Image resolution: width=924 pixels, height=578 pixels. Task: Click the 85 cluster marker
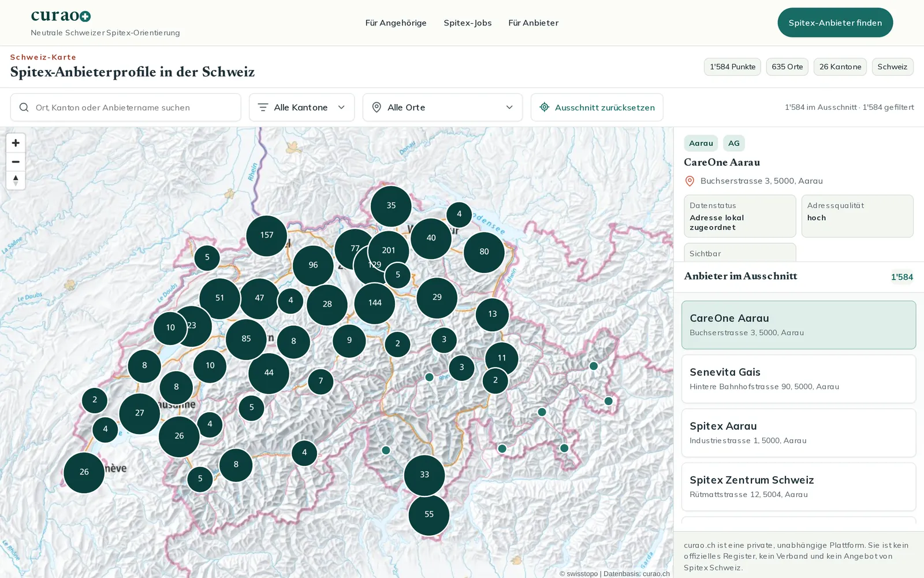pos(246,339)
